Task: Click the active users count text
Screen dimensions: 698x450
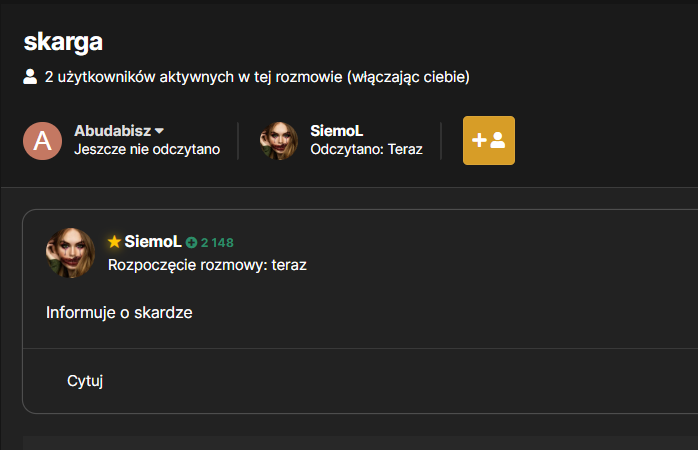Action: (257, 77)
